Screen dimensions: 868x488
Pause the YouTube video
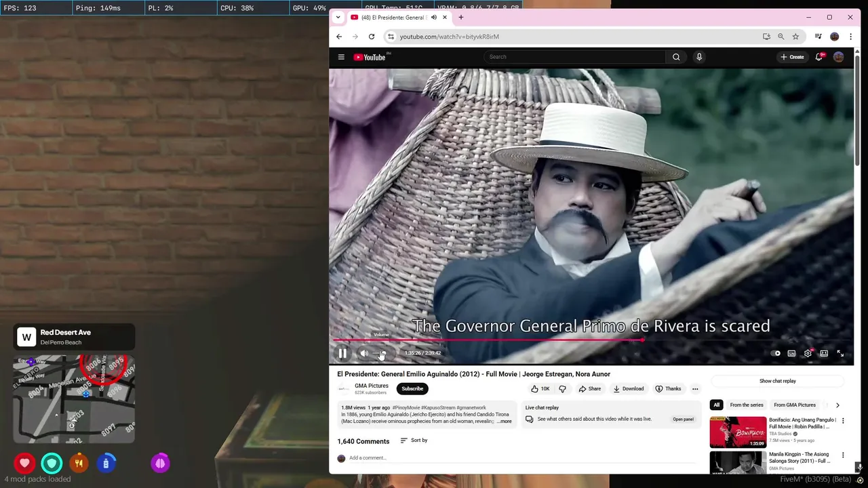pyautogui.click(x=342, y=353)
